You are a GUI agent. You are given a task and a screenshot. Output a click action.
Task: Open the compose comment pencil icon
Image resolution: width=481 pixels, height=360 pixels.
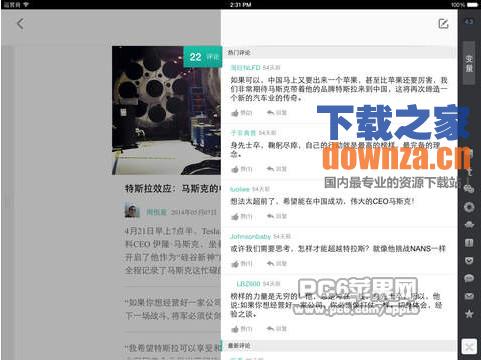point(443,24)
